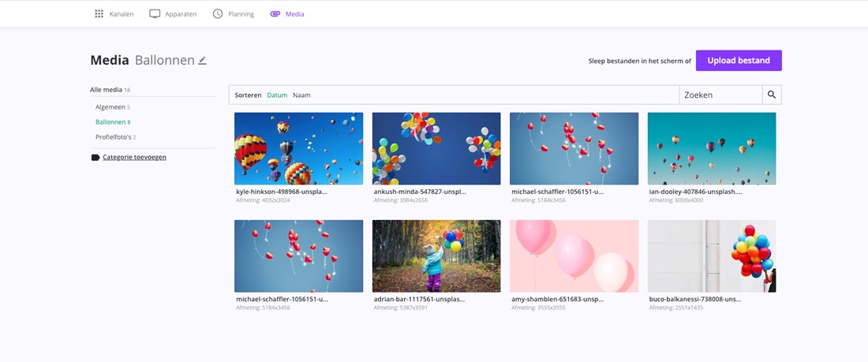Screen dimensions: 868x362
Task: Open the kyle-hinkson hot air balloons thumbnail
Action: tap(298, 148)
